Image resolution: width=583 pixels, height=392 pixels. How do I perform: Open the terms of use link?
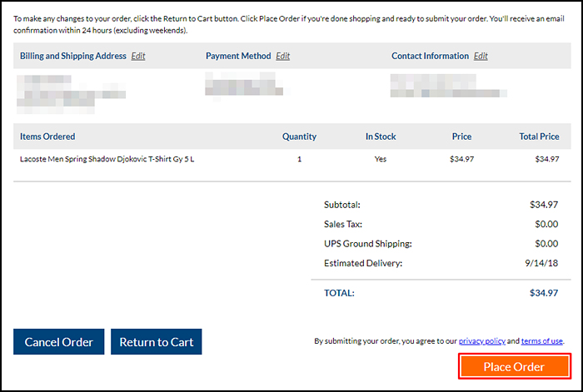(x=541, y=340)
